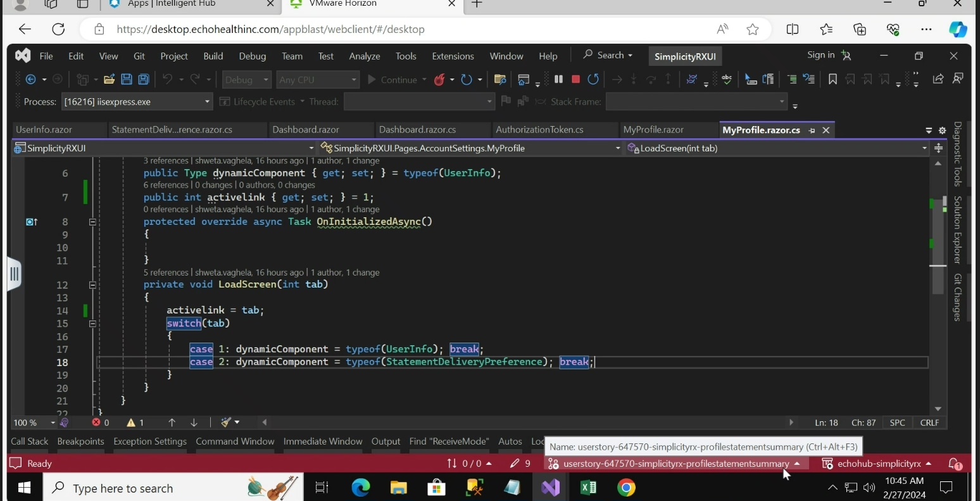
Task: Open Visual Studio from Windows taskbar
Action: click(x=550, y=488)
